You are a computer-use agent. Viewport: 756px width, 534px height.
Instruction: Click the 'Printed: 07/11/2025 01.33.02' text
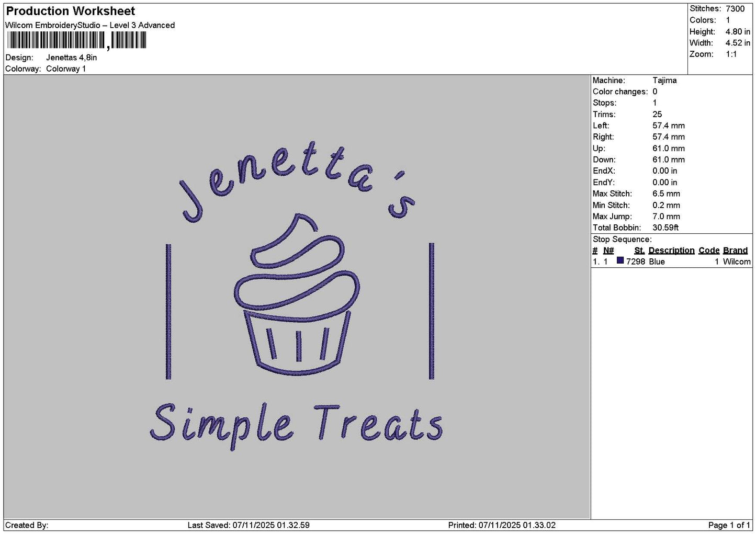[x=502, y=525]
